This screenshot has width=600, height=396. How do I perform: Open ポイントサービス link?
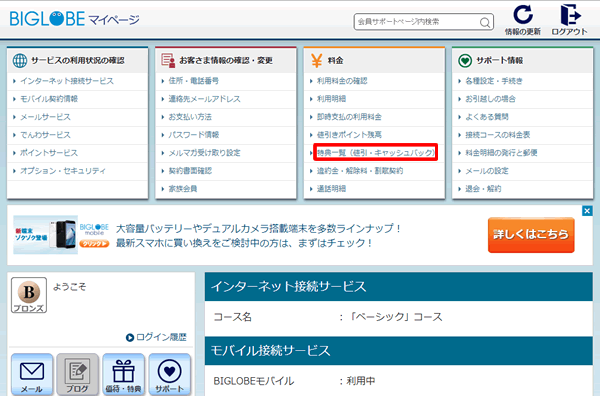[49, 153]
